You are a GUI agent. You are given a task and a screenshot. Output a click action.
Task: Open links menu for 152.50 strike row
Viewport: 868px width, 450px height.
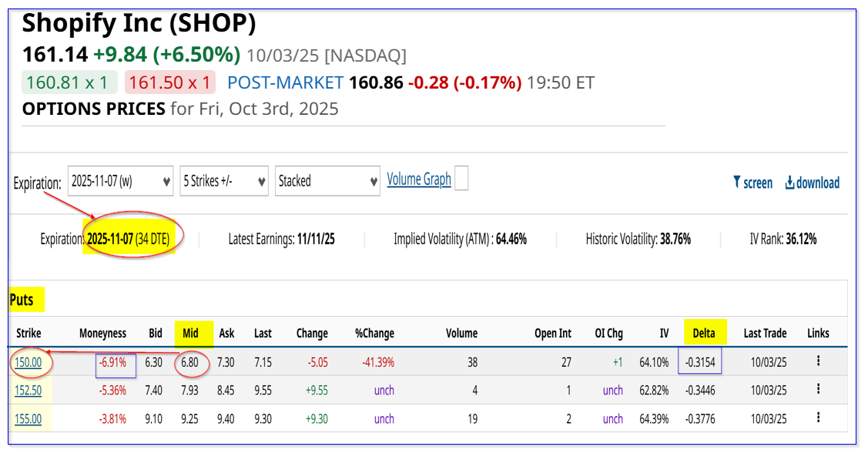818,390
